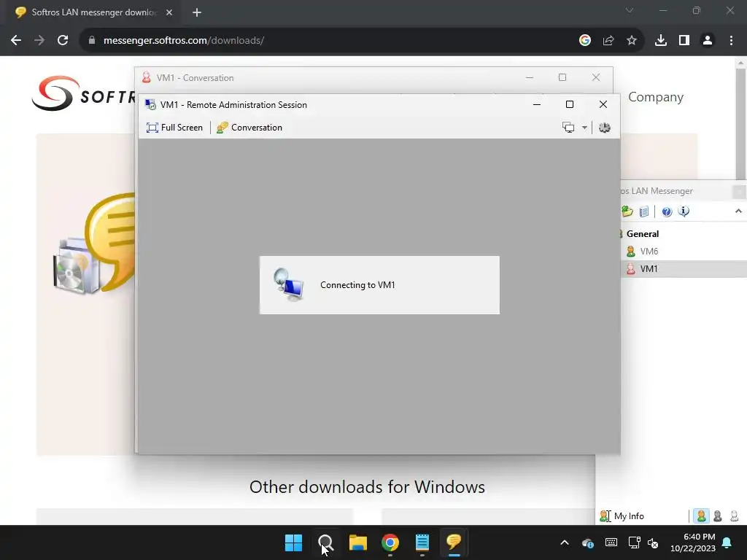Select the Softros LAN messenger download tab
This screenshot has height=560, width=747.
coord(94,12)
